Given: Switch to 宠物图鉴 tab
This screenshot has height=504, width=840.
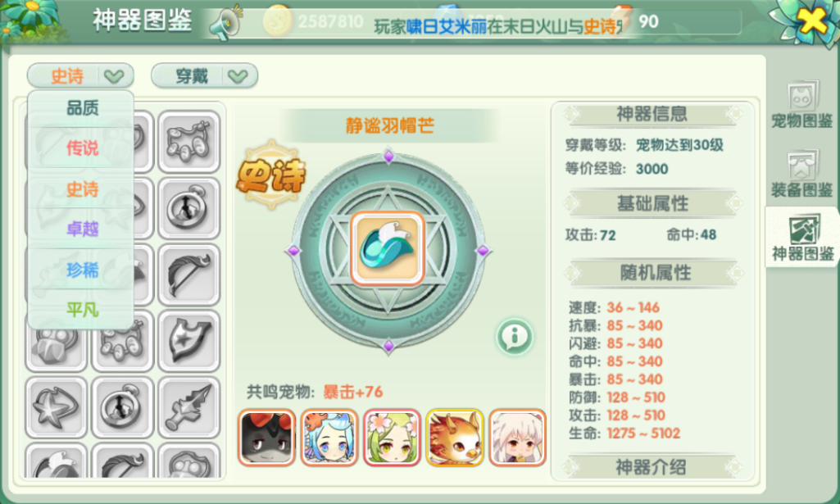Looking at the screenshot, I should [802, 106].
